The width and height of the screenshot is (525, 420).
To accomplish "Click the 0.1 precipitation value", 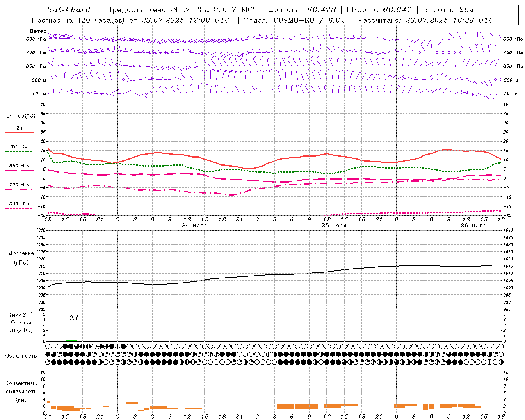I will tap(73, 317).
